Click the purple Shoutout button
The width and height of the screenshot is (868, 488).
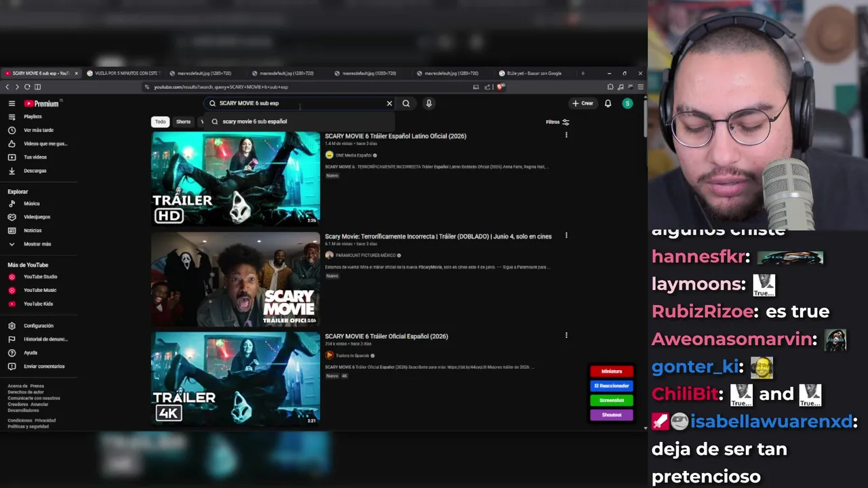612,415
